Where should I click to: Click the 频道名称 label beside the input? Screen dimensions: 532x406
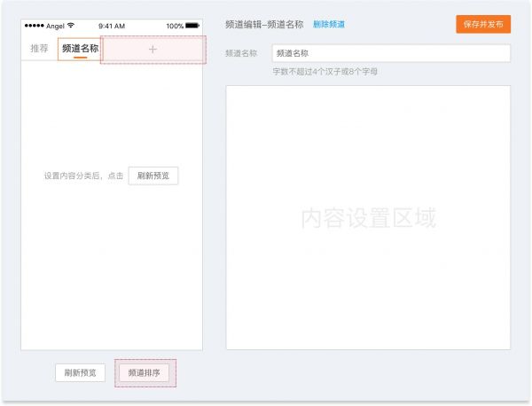point(241,53)
